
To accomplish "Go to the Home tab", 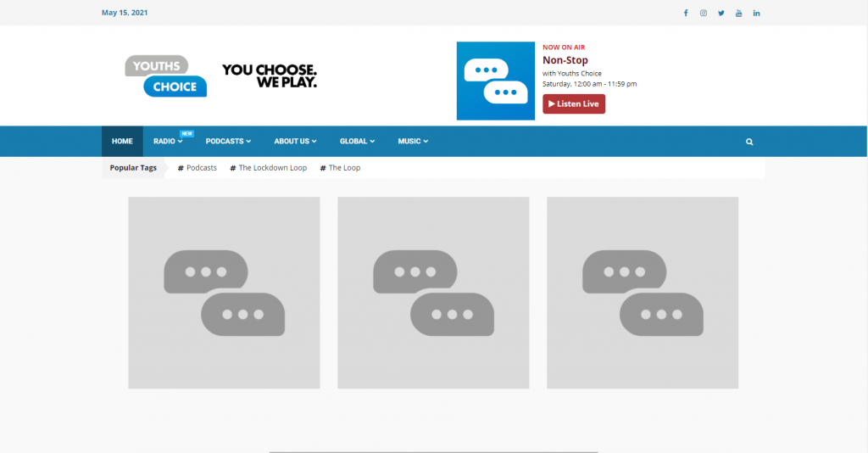I will point(122,142).
